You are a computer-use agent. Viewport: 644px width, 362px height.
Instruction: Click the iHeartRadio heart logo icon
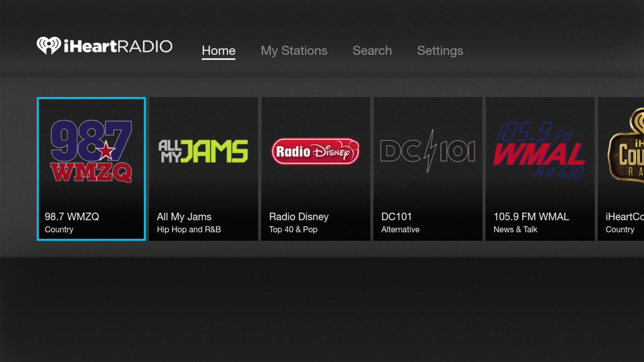(x=49, y=46)
